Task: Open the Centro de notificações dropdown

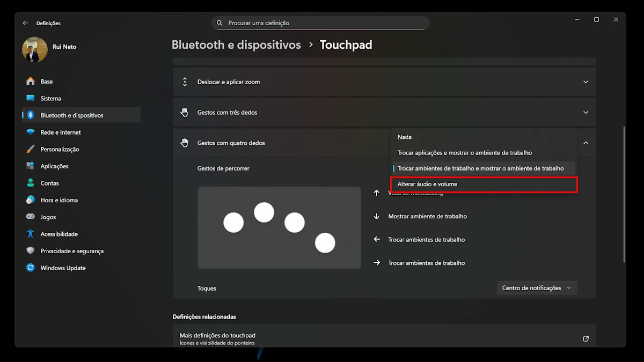Action: 537,288
